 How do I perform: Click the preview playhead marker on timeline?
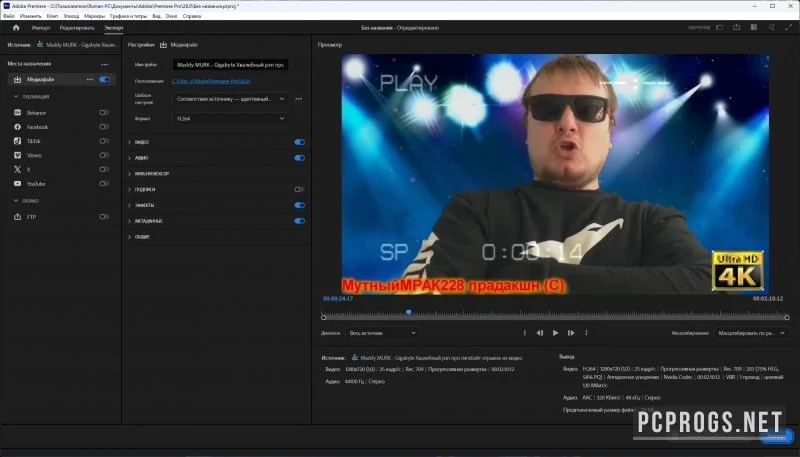click(409, 312)
